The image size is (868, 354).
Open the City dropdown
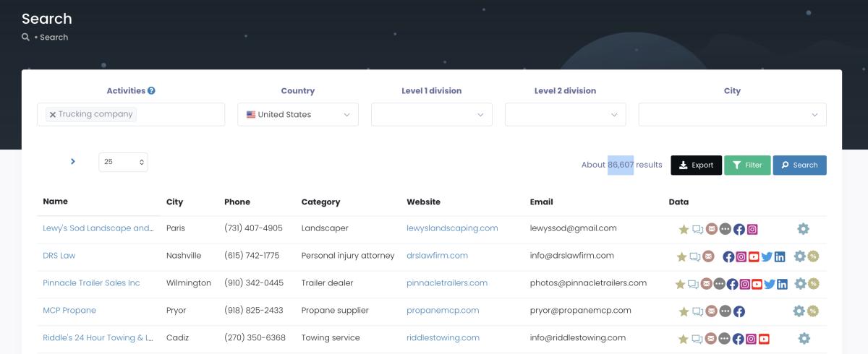pos(731,114)
